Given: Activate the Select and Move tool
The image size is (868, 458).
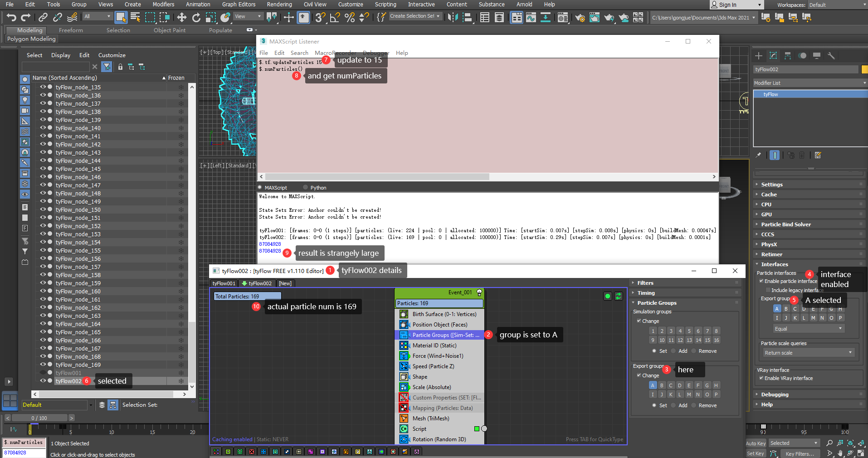Looking at the screenshot, I should 181,17.
